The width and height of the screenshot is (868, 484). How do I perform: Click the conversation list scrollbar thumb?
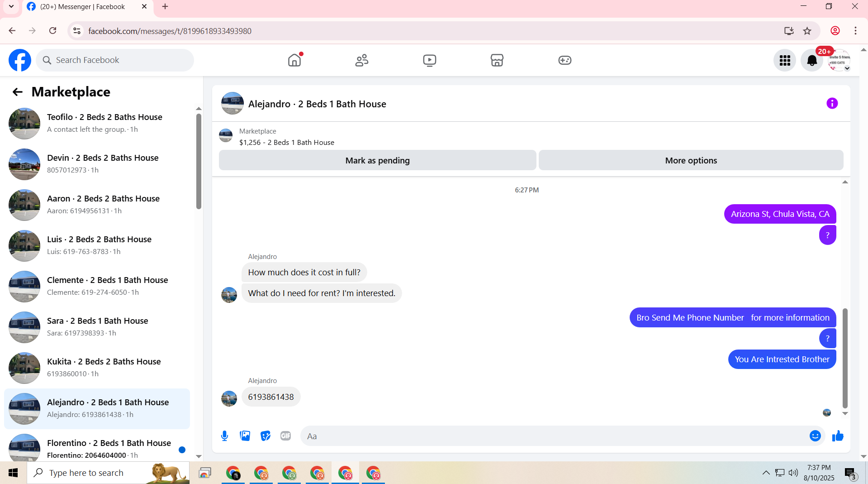(x=199, y=161)
